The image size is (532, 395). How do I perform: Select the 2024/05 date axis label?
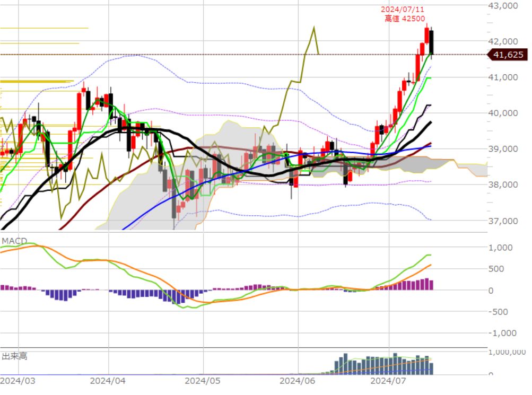[203, 381]
